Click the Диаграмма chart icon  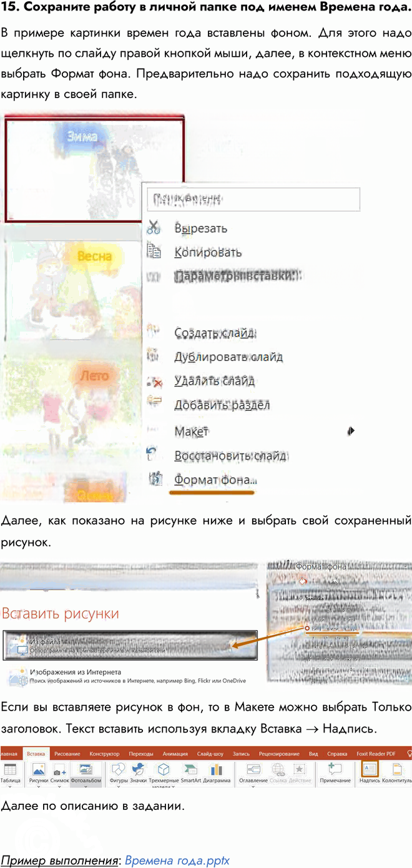[216, 770]
